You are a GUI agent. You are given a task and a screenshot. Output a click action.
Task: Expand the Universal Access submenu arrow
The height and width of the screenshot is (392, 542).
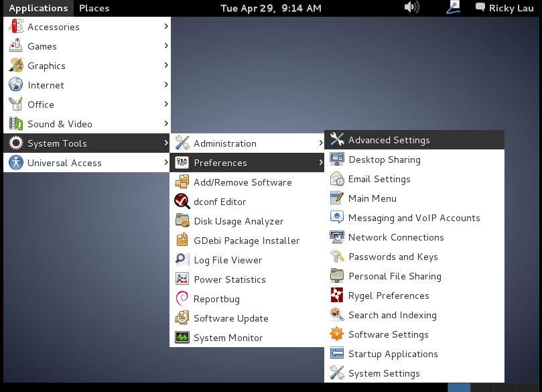166,162
